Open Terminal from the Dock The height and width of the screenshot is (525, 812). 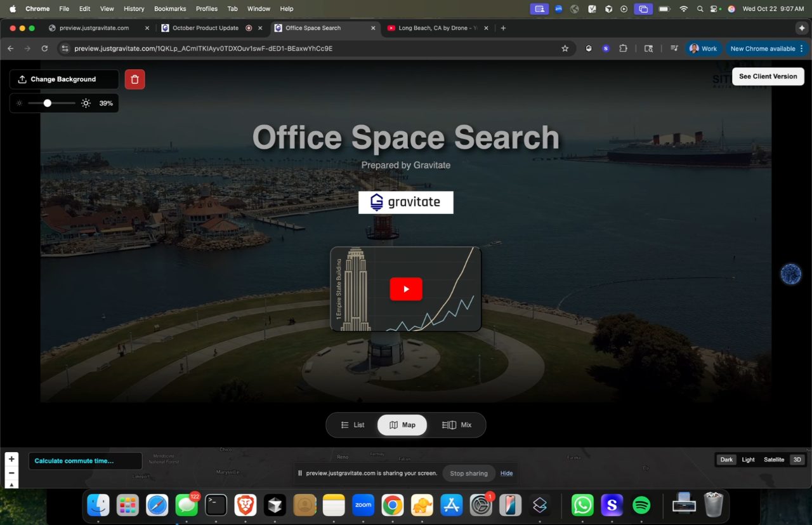tap(216, 505)
